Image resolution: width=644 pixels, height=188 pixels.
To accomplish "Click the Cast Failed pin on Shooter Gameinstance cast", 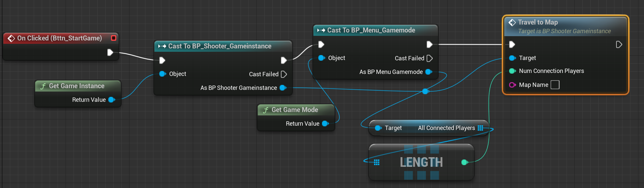I will pos(284,74).
